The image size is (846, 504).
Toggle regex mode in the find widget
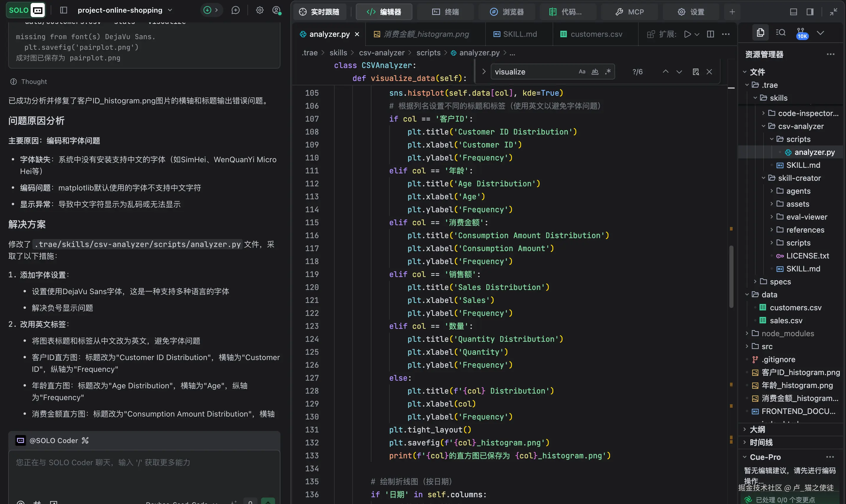608,72
